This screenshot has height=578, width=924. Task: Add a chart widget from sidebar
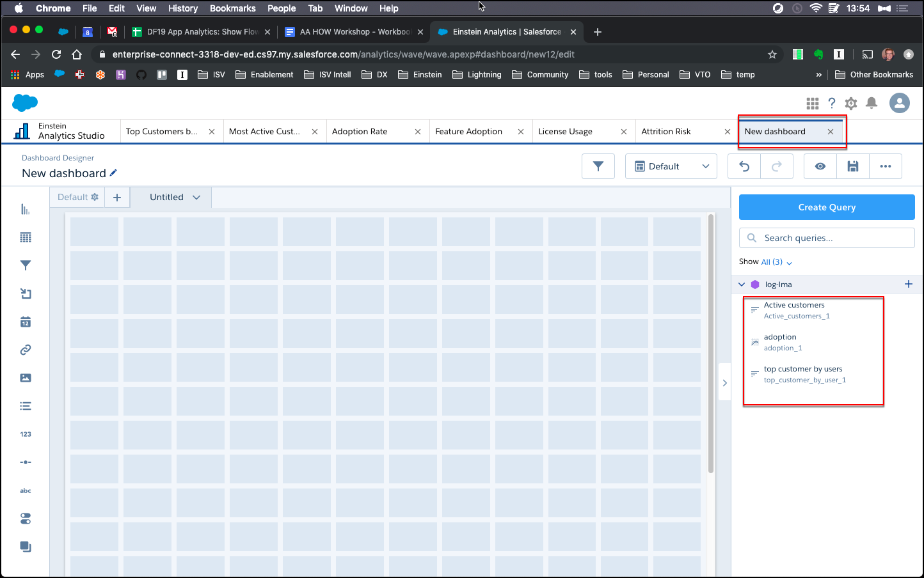26,209
